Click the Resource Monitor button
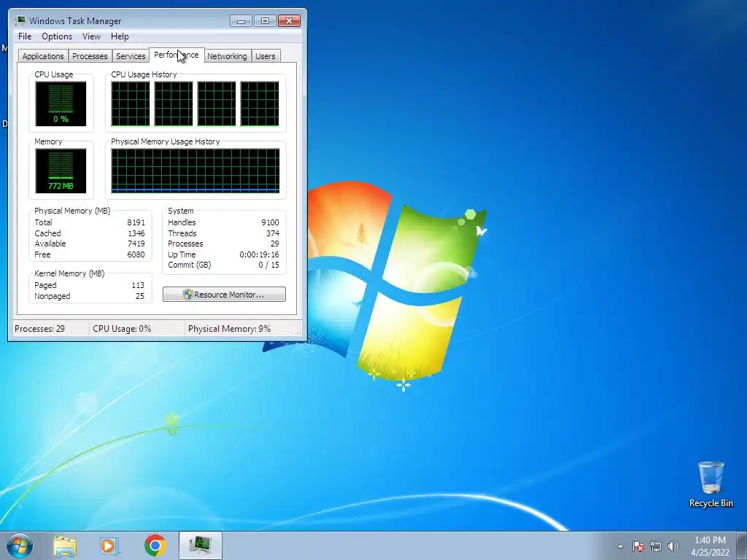747x560 pixels. point(224,295)
